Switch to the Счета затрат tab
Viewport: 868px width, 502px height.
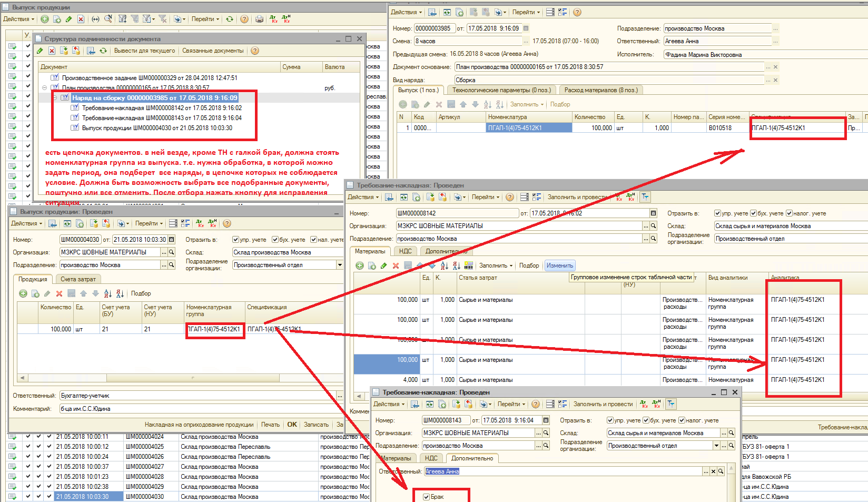(x=78, y=279)
